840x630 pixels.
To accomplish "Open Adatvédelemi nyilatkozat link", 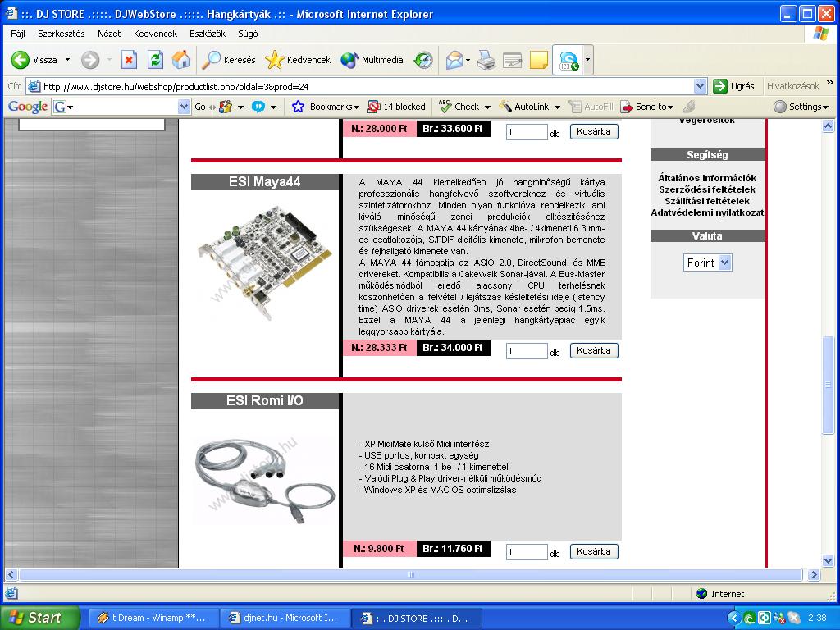I will pos(707,212).
